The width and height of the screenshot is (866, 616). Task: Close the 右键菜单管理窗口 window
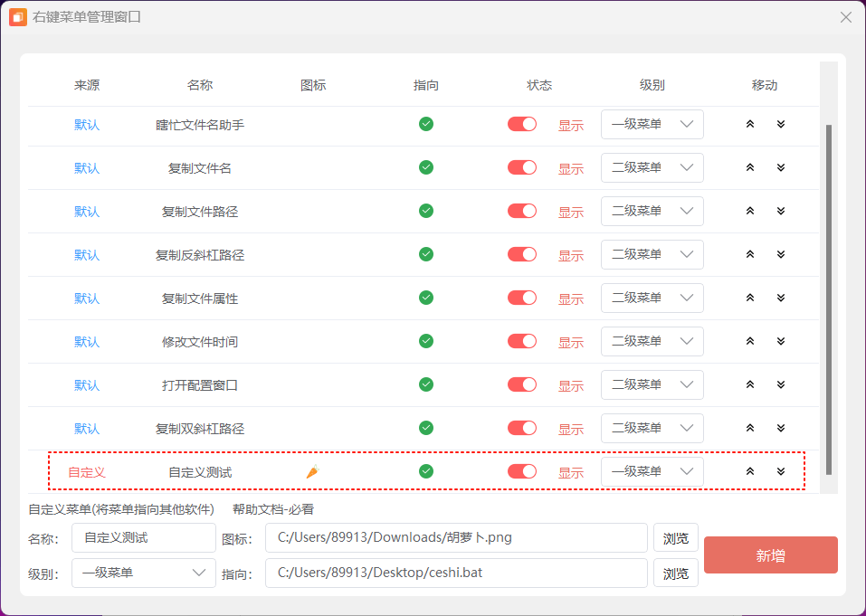(845, 17)
